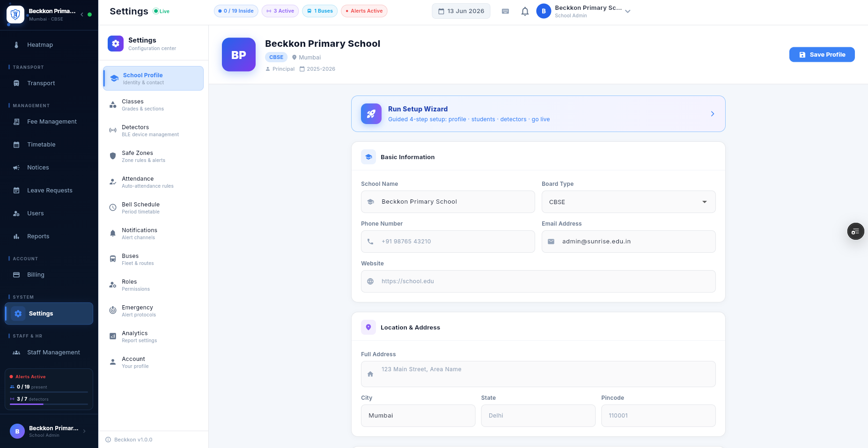Click the rocket icon on the Setup Wizard card
Screen dimensions: 868x448
tap(371, 114)
